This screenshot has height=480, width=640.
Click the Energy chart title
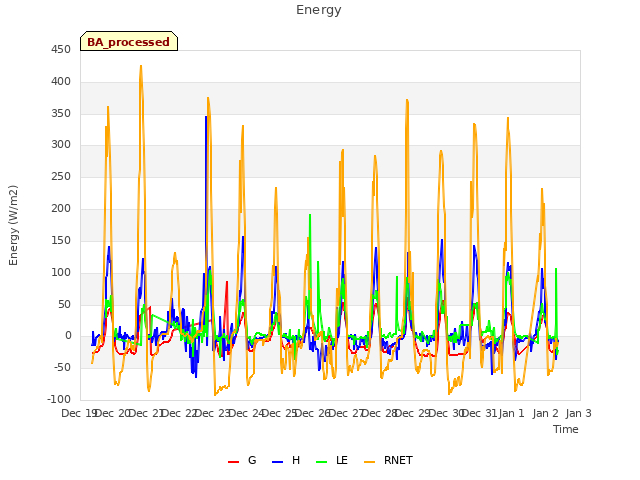(319, 10)
